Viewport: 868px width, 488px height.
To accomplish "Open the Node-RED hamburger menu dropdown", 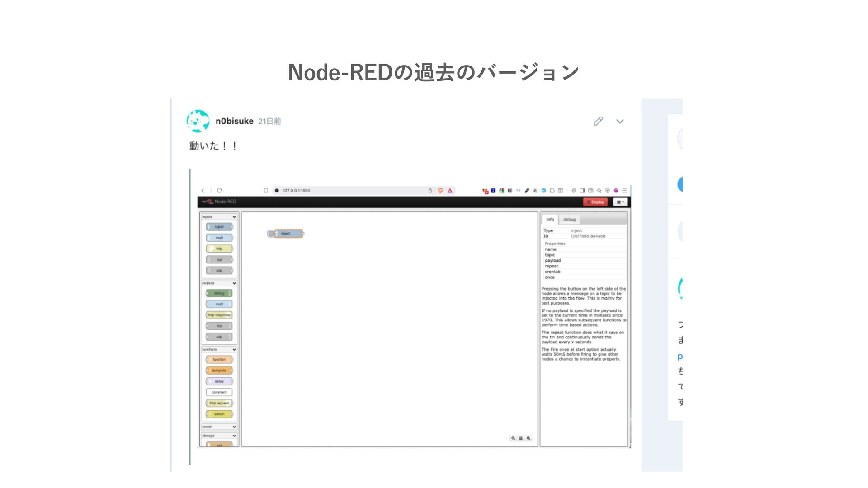I will (x=620, y=202).
